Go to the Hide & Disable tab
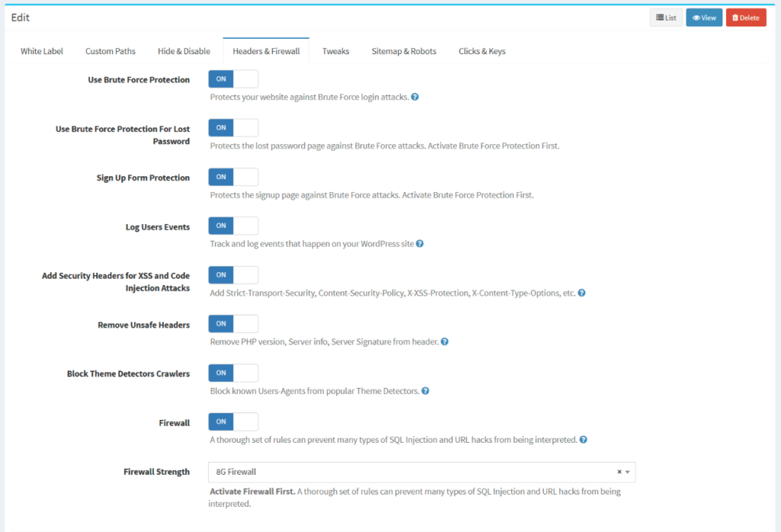 184,51
